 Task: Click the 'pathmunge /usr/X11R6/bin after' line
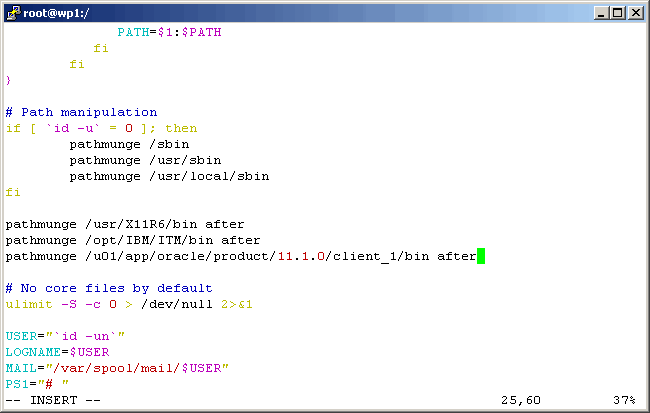[125, 224]
